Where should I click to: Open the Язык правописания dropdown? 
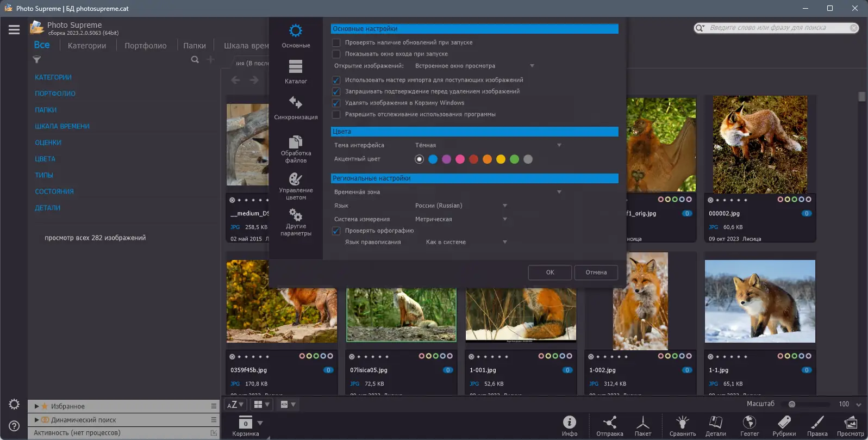click(x=466, y=242)
